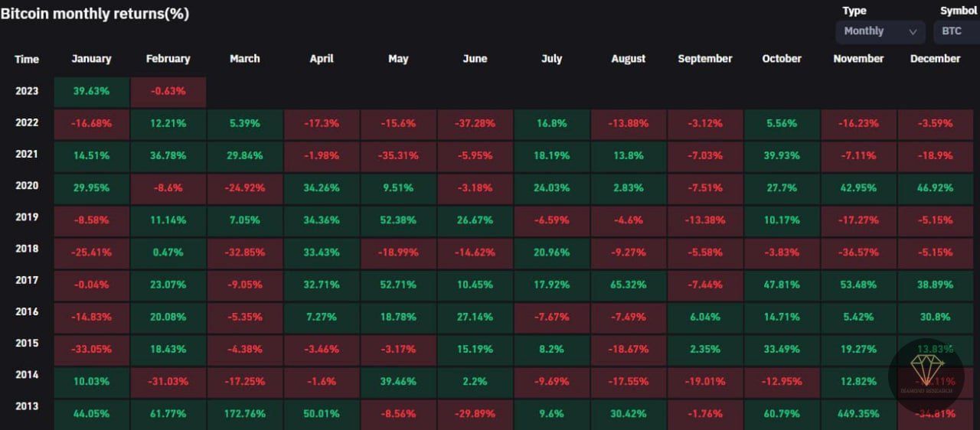Select the December column header
This screenshot has width=980, height=430.
[x=935, y=59]
